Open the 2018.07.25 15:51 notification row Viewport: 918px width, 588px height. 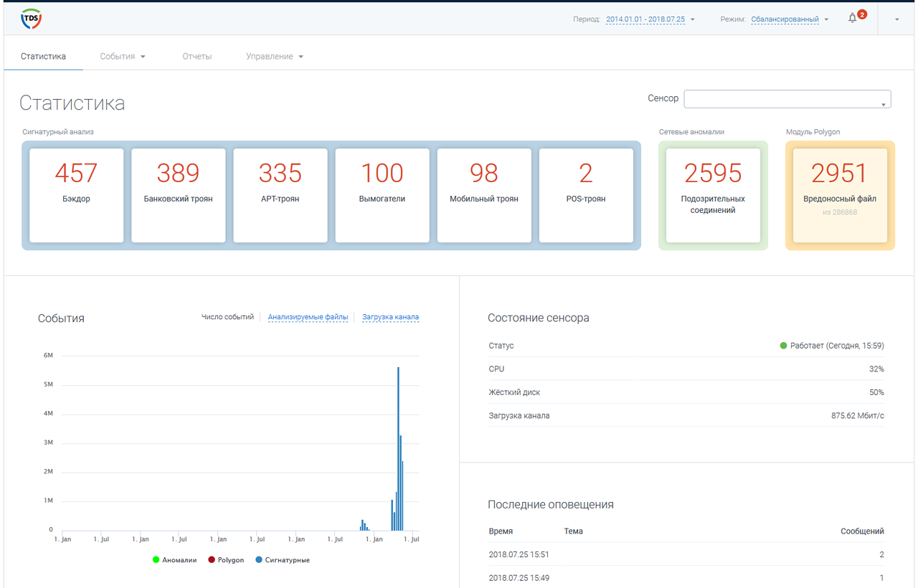click(686, 554)
